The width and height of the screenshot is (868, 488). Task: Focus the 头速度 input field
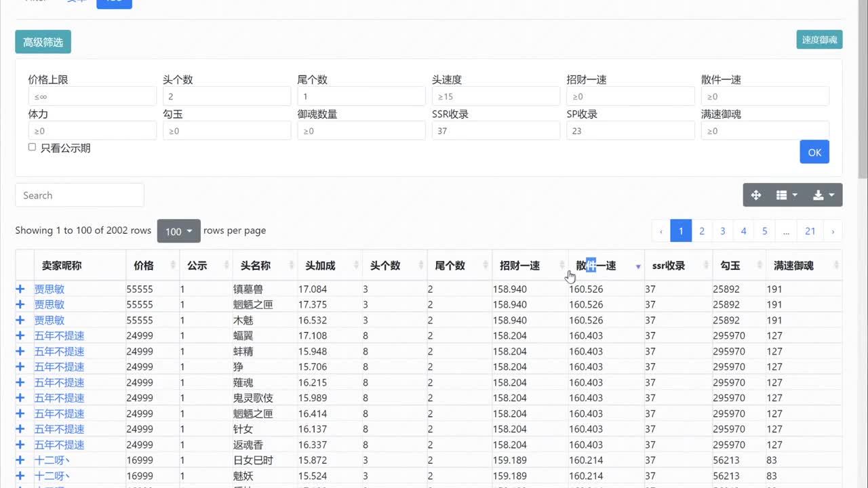[x=496, y=96]
